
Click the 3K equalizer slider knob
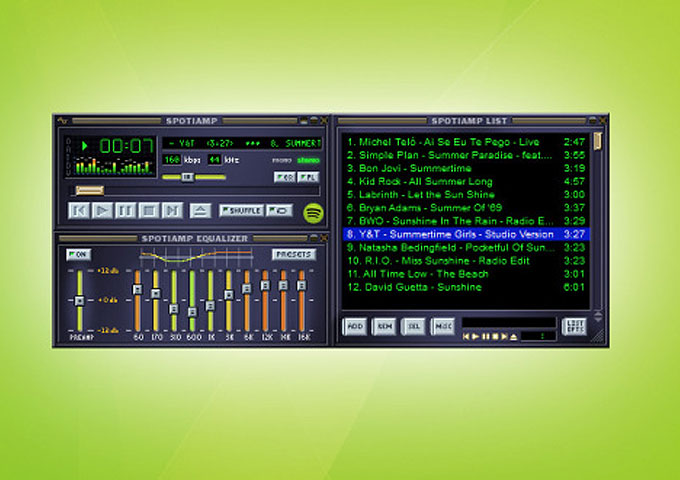pyautogui.click(x=229, y=295)
